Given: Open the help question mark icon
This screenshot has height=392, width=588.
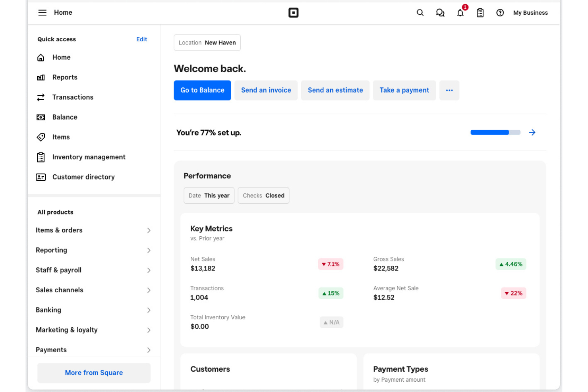Looking at the screenshot, I should (x=500, y=12).
